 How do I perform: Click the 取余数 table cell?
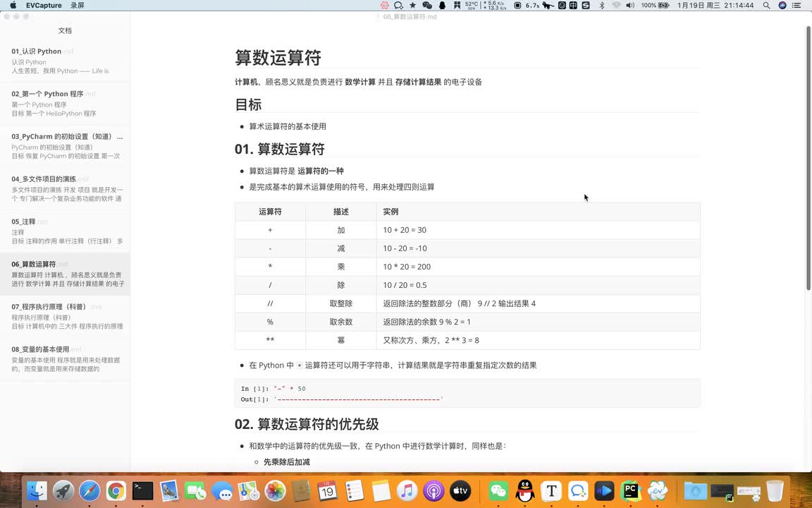(340, 322)
